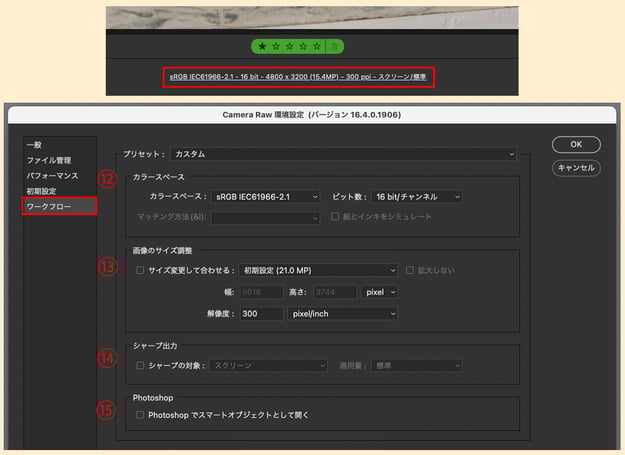
Task: Set fourth star rating
Action: pos(303,47)
